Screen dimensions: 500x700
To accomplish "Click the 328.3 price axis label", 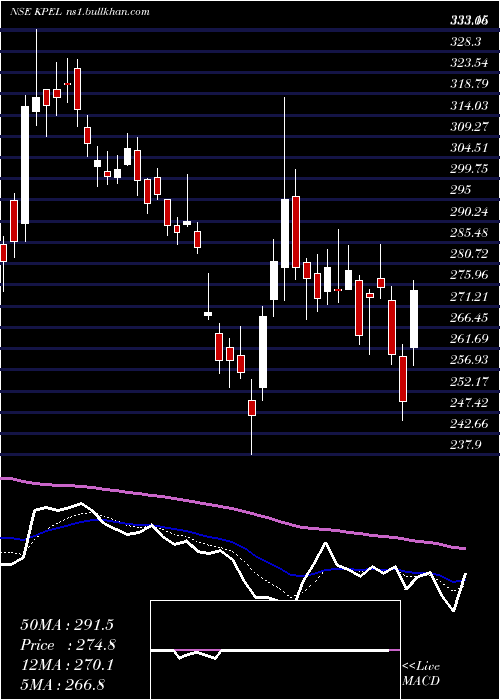I will point(465,42).
